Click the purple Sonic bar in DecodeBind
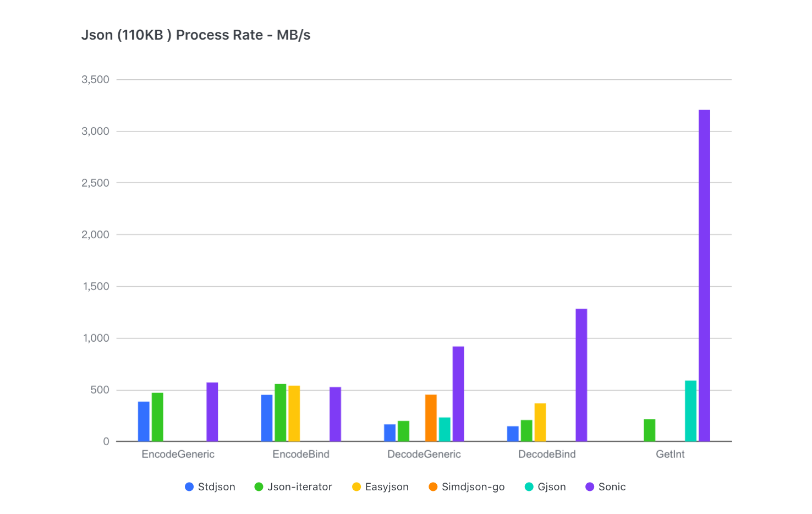The image size is (812, 514). click(x=581, y=375)
